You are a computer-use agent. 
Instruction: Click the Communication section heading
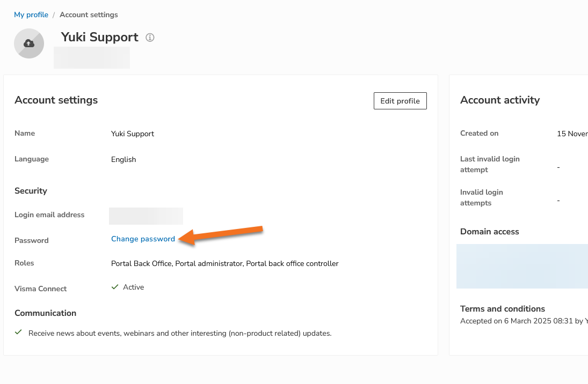point(45,313)
